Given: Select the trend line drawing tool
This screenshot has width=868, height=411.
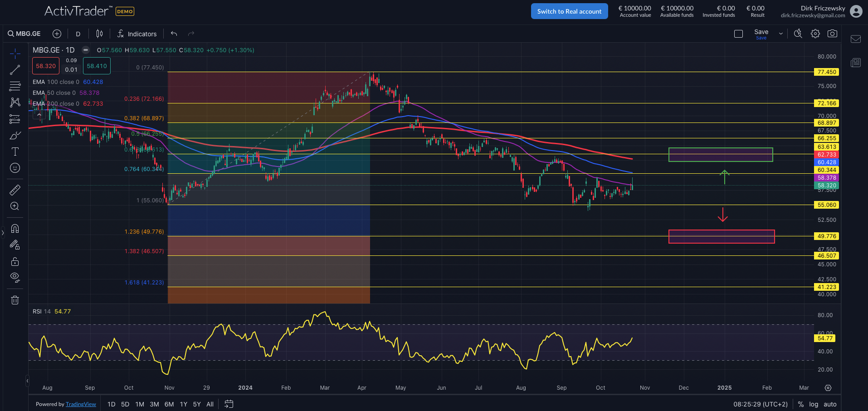Looking at the screenshot, I should [15, 70].
